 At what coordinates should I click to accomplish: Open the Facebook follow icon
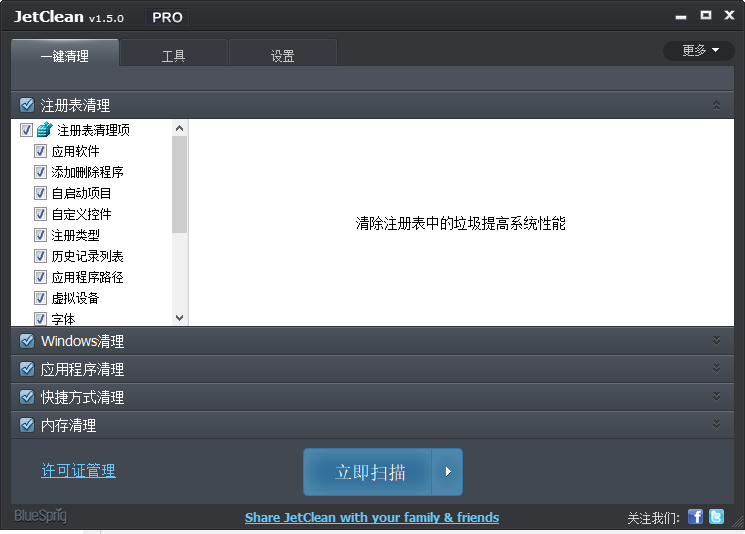pyautogui.click(x=695, y=516)
